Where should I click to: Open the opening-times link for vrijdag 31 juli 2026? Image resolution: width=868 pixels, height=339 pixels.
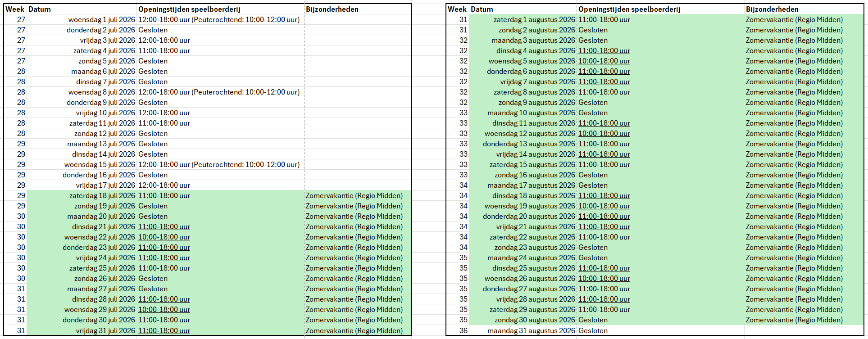click(x=164, y=330)
